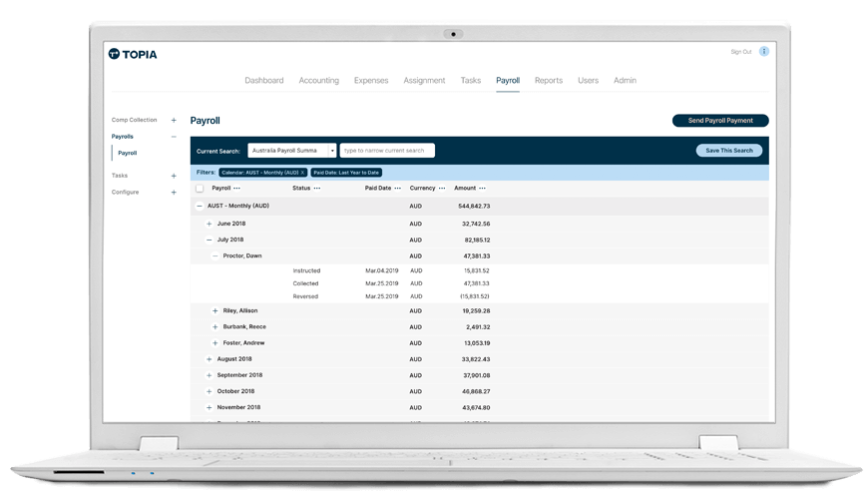Open Amount column options dots
This screenshot has height=499, width=868.
point(482,189)
